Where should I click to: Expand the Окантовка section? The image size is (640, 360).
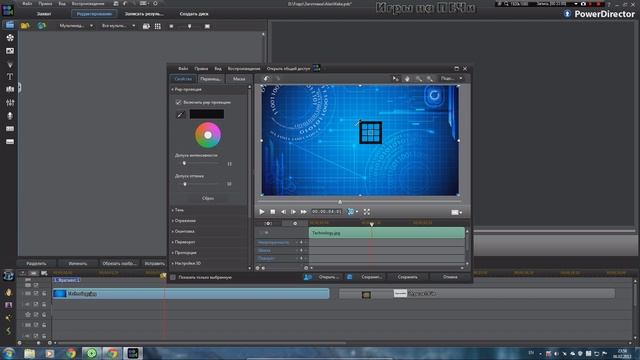click(173, 231)
